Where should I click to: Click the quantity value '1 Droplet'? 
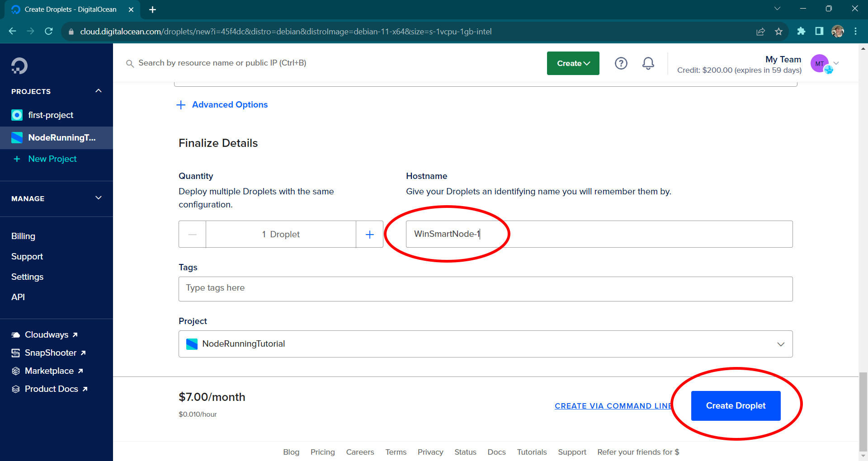point(281,234)
